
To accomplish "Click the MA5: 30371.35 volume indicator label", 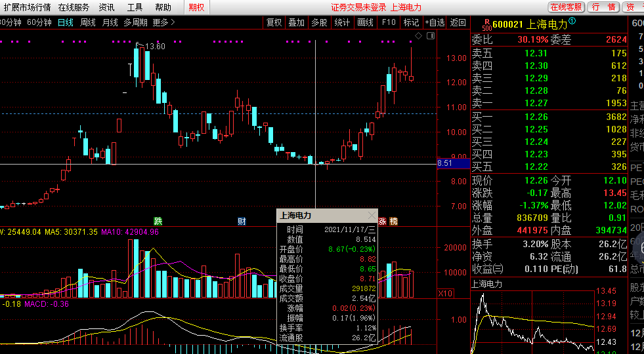I will (71, 232).
